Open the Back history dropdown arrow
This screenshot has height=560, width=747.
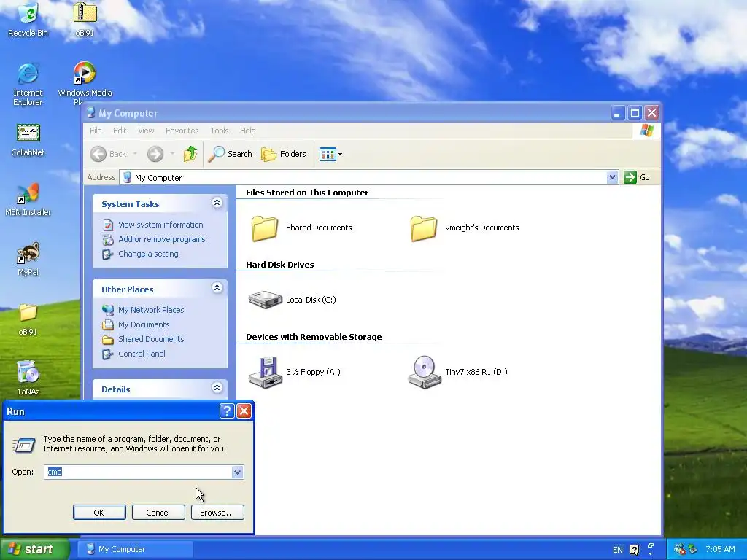click(x=135, y=154)
